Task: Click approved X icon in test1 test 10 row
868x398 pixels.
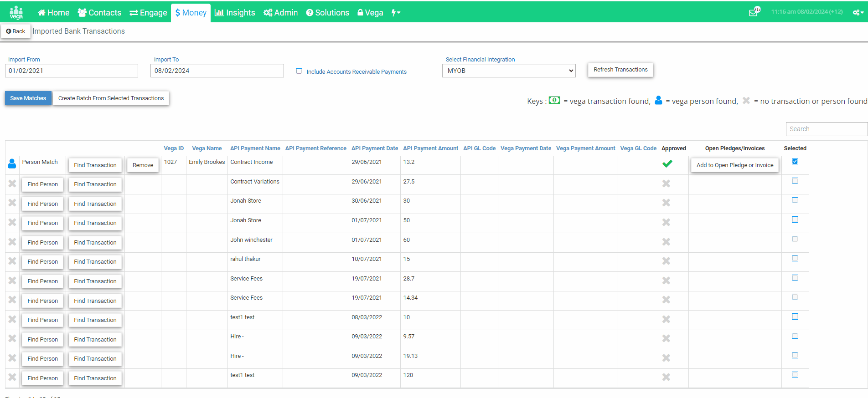Action: (666, 319)
